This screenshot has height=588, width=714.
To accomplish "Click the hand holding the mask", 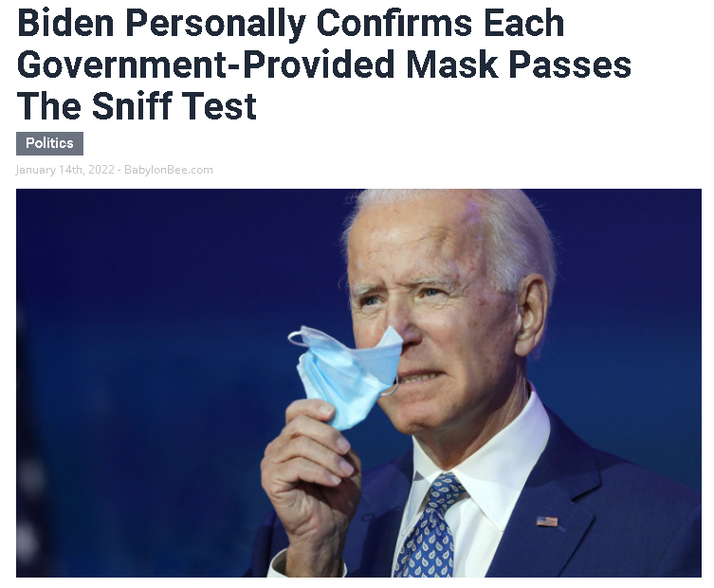I will tap(310, 473).
